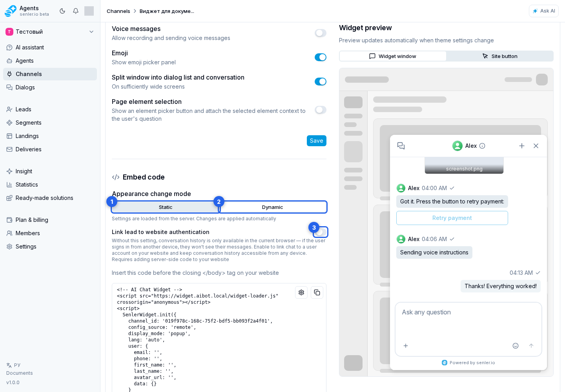565x392 pixels.
Task: Click Alex info icon in widget header
Action: (483, 146)
